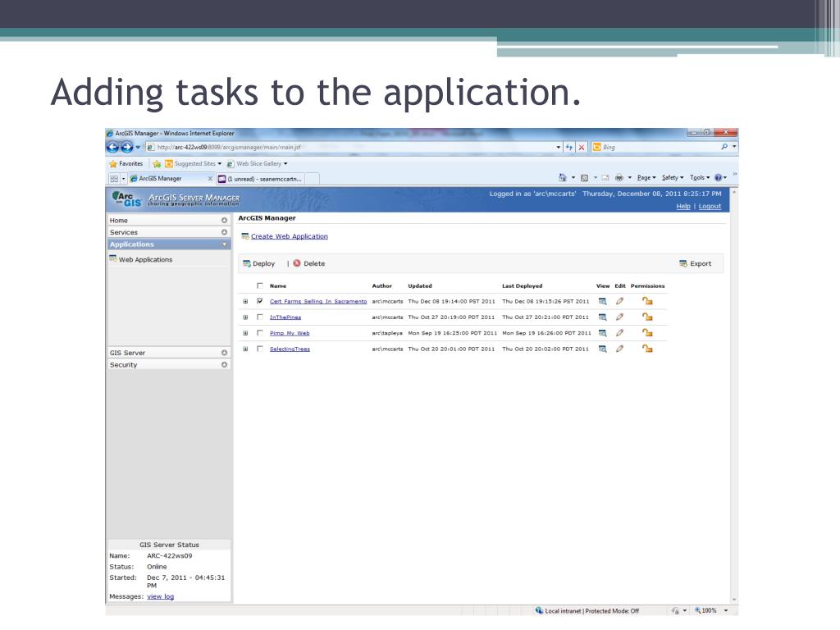Expand the Home panel in sidebar
The image size is (840, 630).
pos(225,220)
